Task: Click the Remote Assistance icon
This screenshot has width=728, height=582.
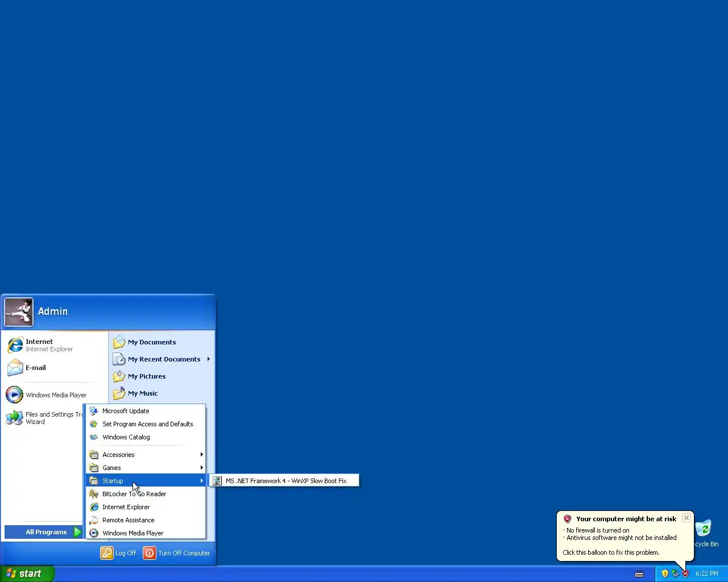Action: point(94,520)
